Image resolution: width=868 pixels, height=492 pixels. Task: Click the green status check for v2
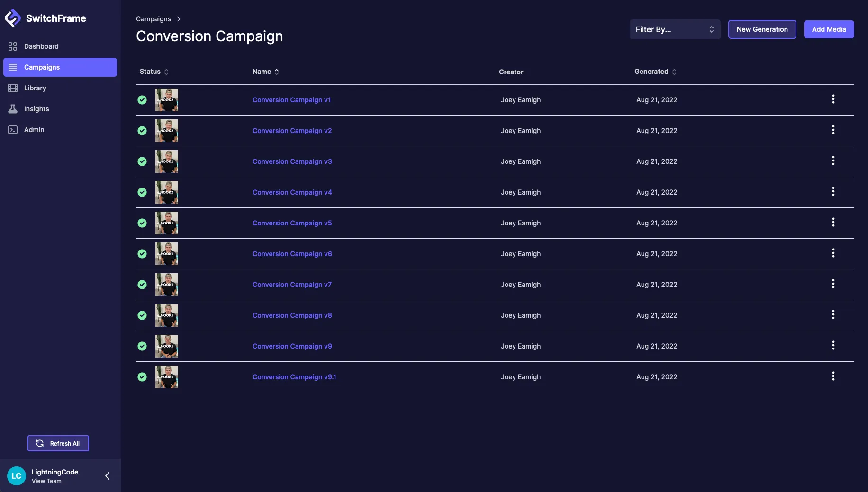[142, 131]
